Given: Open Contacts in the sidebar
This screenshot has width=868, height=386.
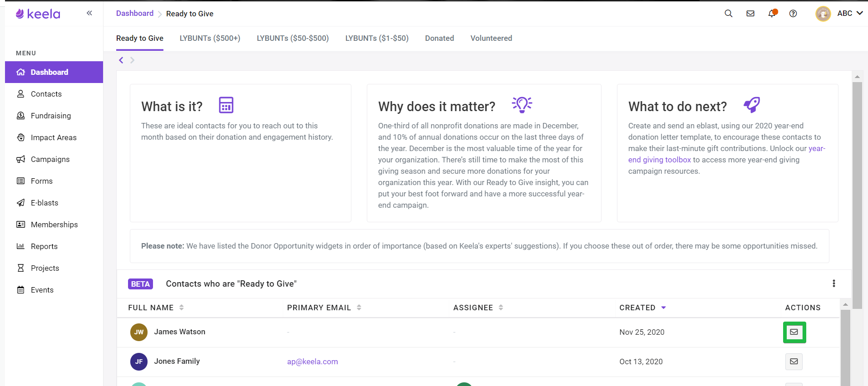Looking at the screenshot, I should (x=54, y=94).
